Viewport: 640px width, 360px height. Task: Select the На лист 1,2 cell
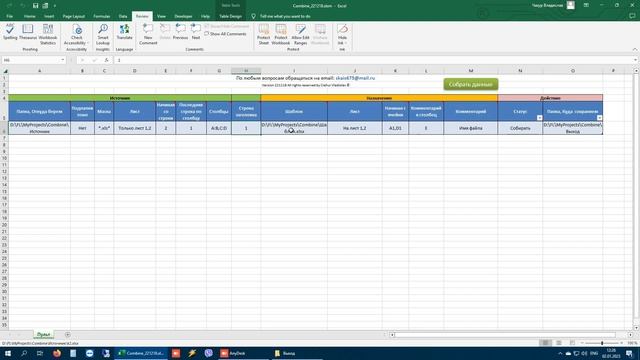click(355, 128)
